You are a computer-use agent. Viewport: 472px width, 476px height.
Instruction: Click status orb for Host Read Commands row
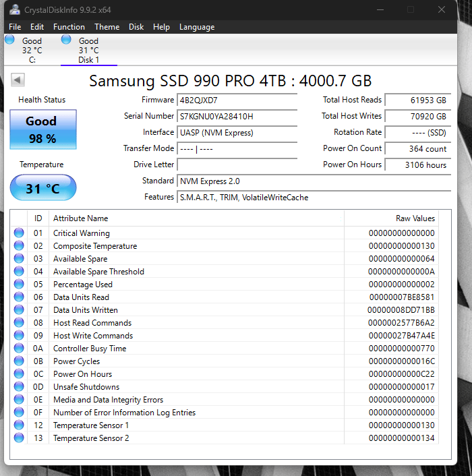19,322
